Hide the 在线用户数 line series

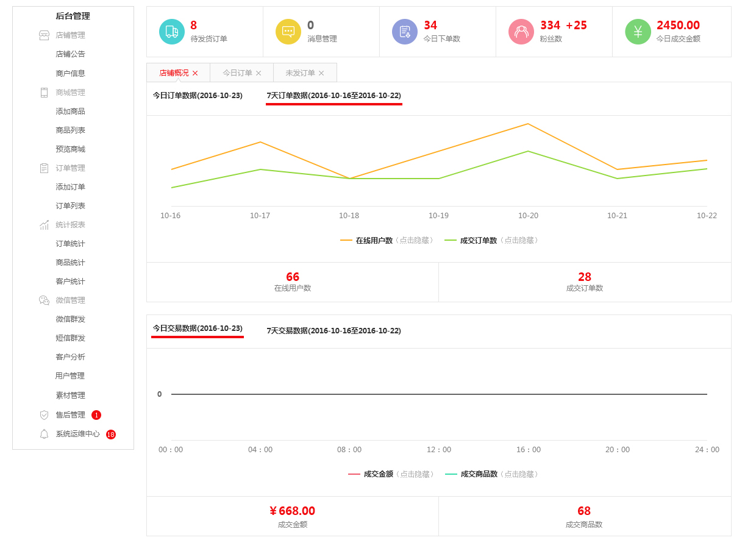tap(387, 241)
